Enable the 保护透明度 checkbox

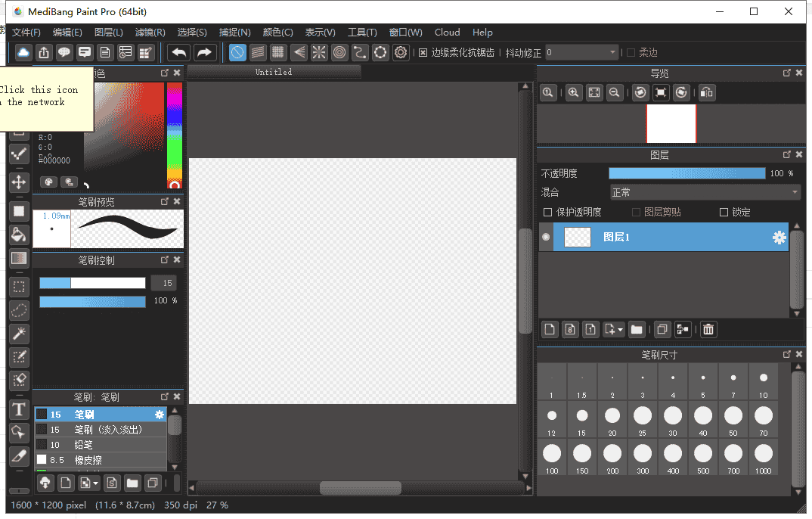[x=548, y=213]
